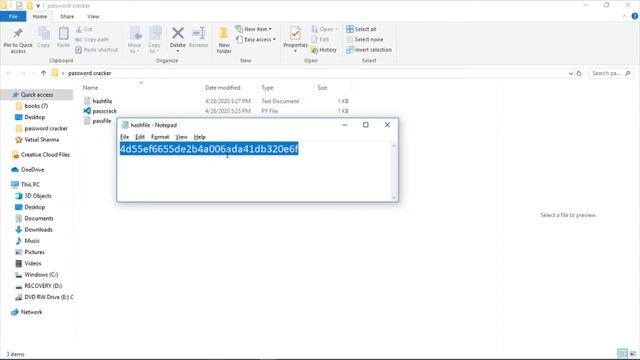Viewport: 640px width, 360px height.
Task: Refresh the current folder view
Action: 579,73
